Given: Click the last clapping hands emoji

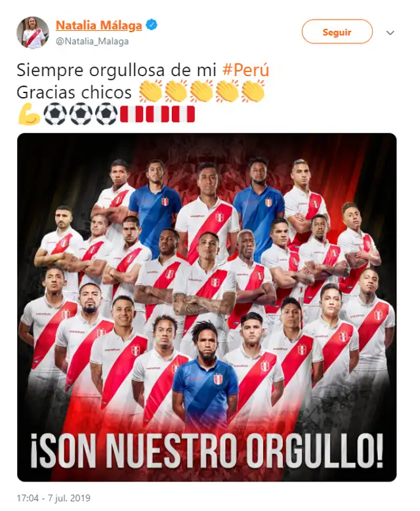Looking at the screenshot, I should click(253, 91).
